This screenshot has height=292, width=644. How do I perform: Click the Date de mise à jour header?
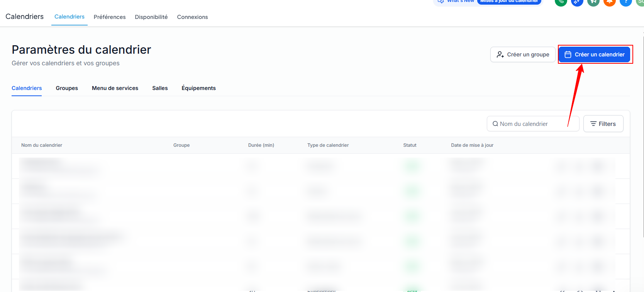(472, 145)
